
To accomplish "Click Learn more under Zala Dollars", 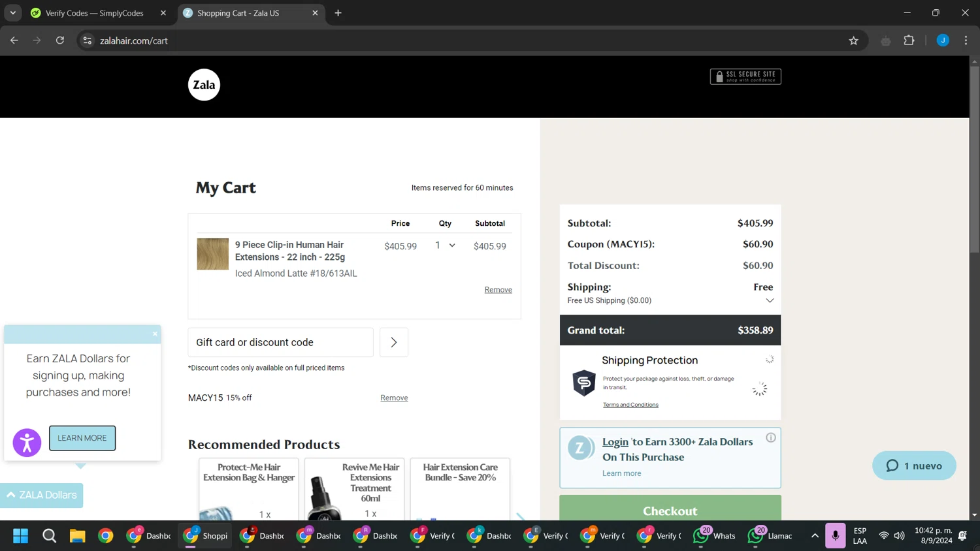I will (x=621, y=473).
